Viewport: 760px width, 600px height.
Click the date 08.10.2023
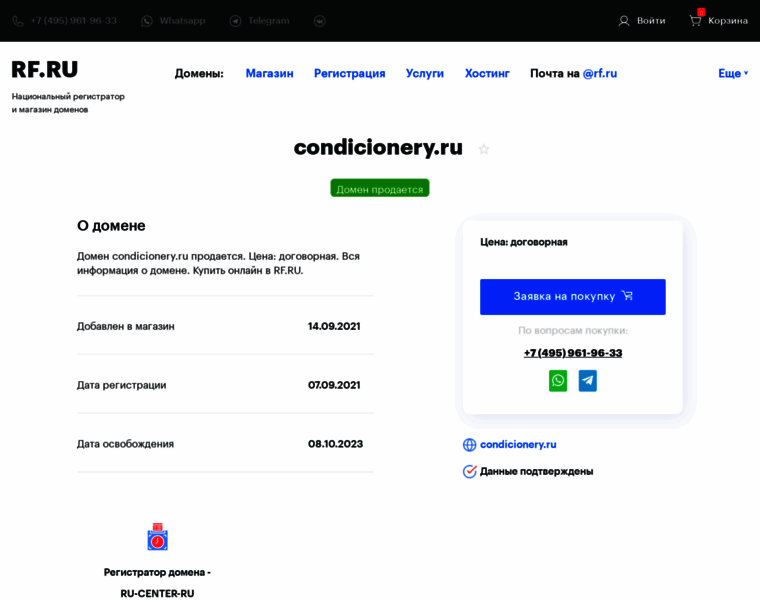335,443
